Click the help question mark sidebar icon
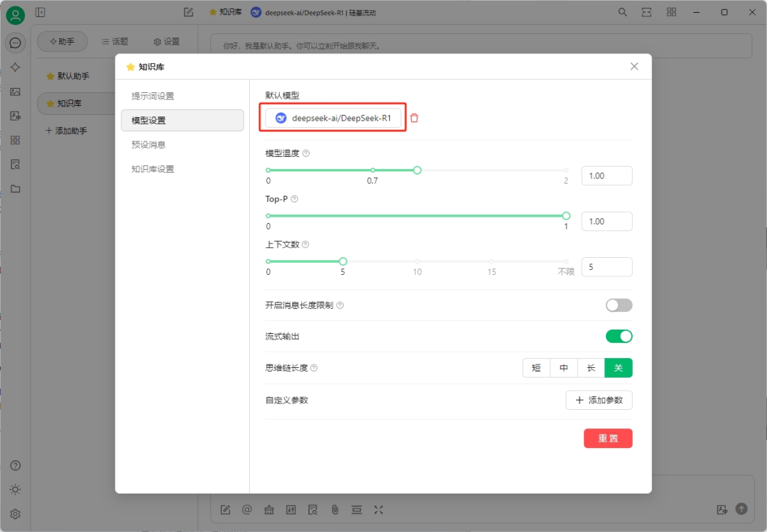Screen dimensions: 767x532 click(15, 465)
